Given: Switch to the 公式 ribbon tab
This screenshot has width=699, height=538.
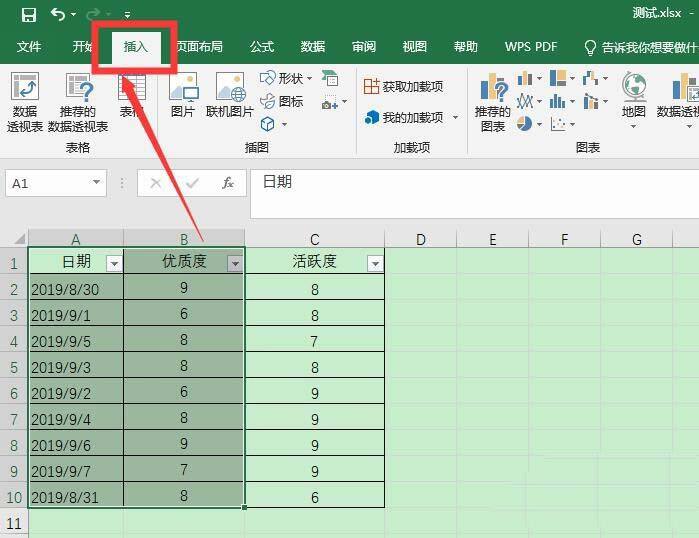Looking at the screenshot, I should click(262, 47).
